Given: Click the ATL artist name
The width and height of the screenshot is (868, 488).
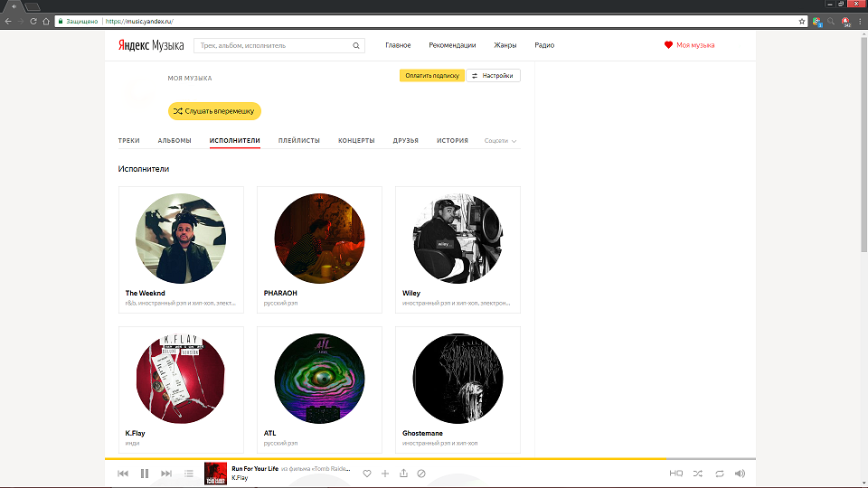Looking at the screenshot, I should click(x=269, y=433).
